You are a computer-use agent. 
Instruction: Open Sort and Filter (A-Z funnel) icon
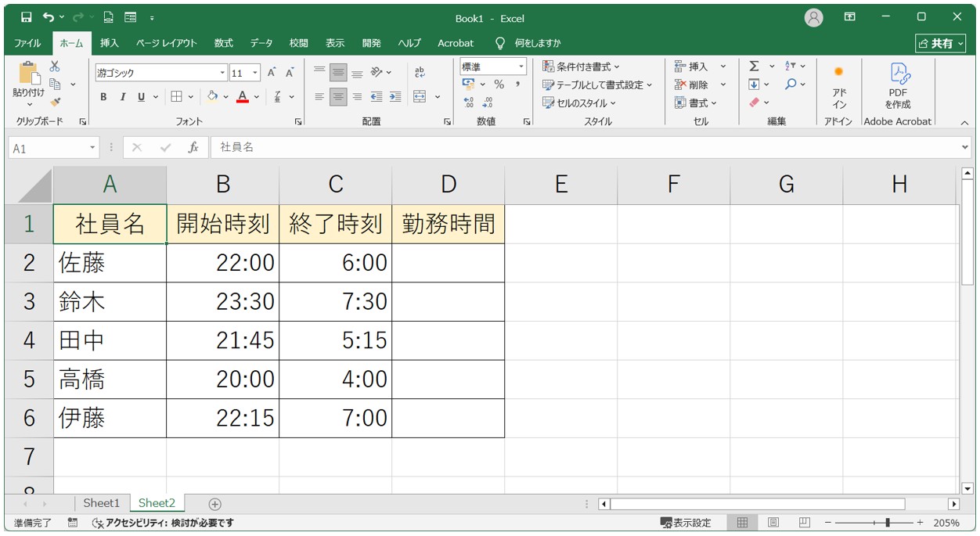[791, 67]
